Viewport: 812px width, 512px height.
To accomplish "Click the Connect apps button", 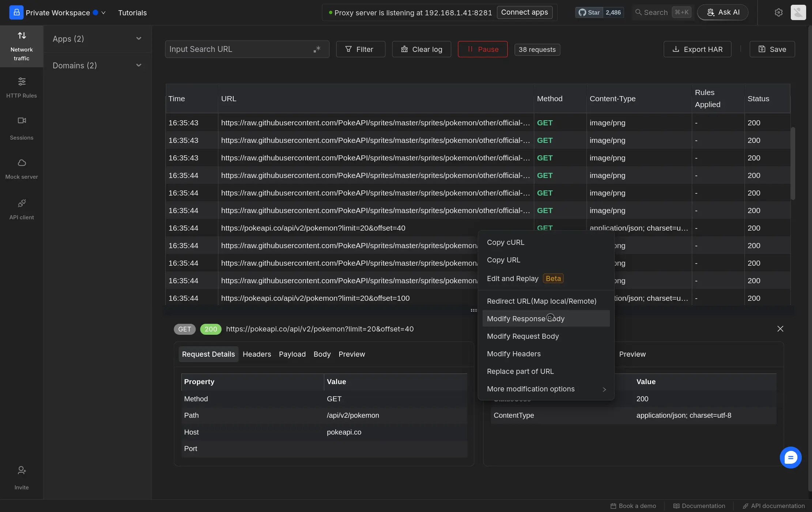I will tap(524, 12).
